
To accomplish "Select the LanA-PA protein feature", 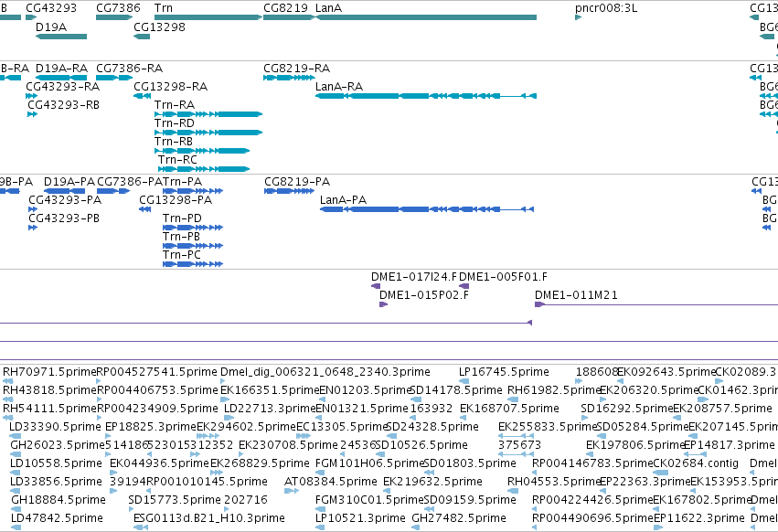I will point(427,209).
